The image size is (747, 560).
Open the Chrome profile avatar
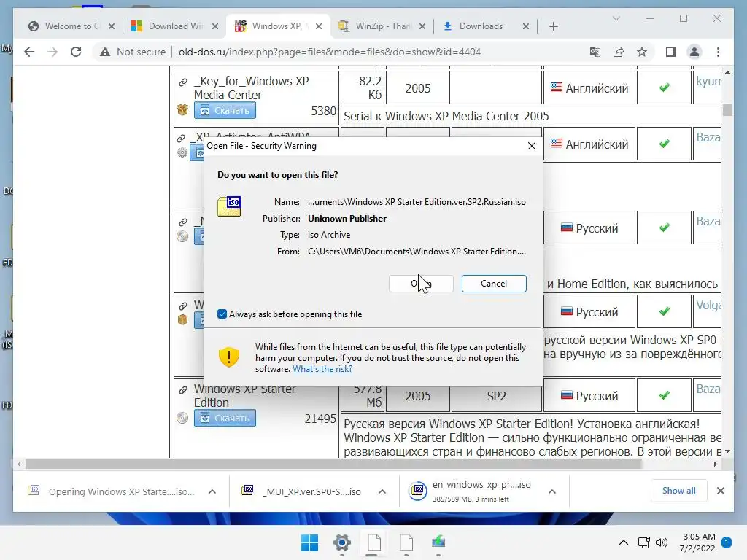[x=694, y=52]
